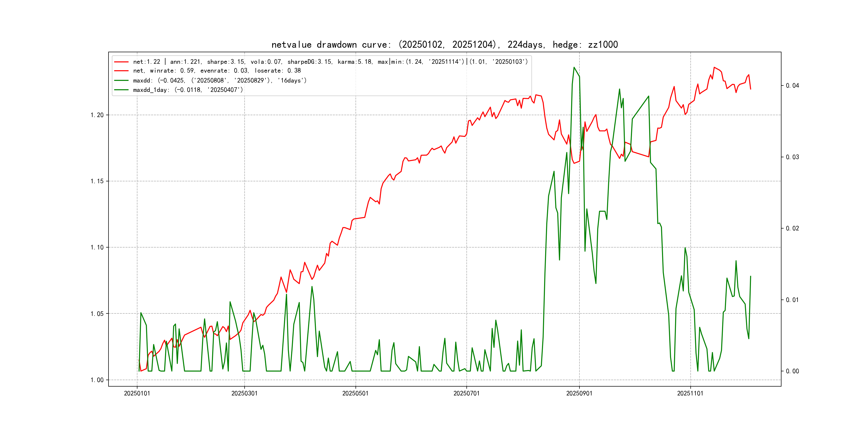Click the 20250901 x-axis tick label
The width and height of the screenshot is (868, 434).
579,394
